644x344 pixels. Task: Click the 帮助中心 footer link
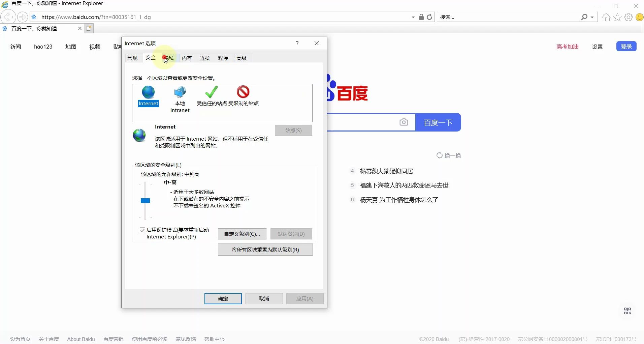[x=214, y=339]
